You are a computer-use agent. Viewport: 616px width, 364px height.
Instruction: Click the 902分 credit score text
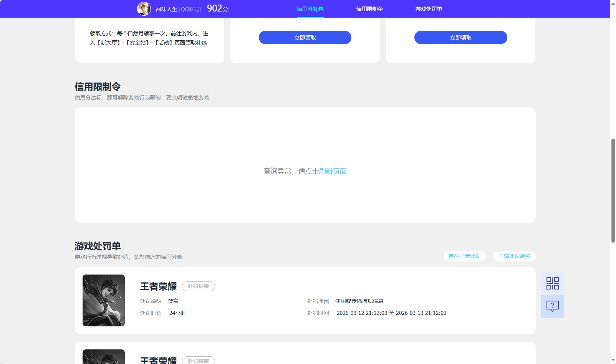point(218,8)
